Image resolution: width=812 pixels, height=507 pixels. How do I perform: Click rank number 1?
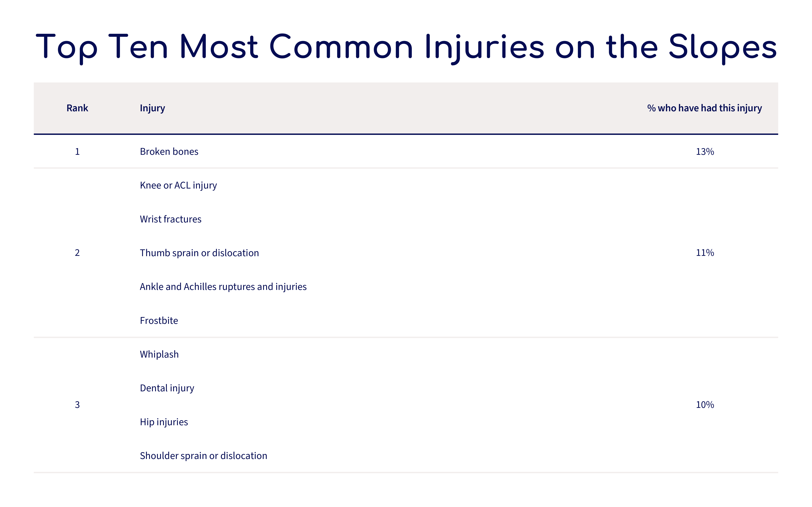coord(77,152)
